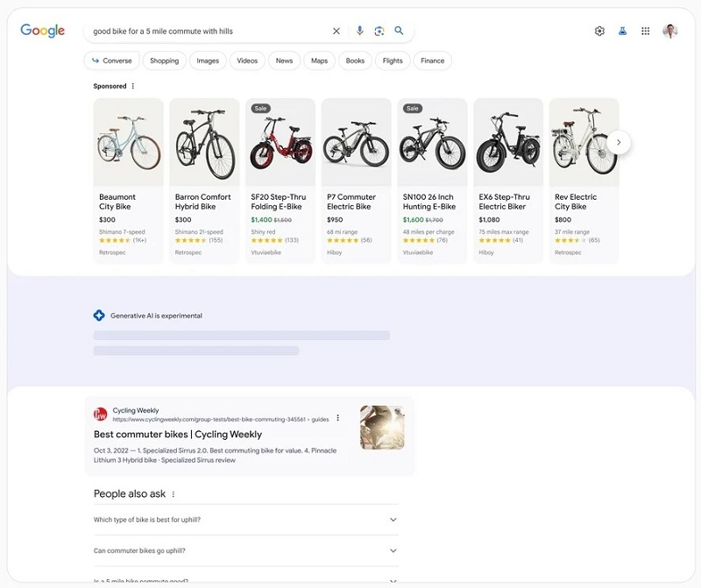Viewport: 701px width, 588px height.
Task: Open the Converse mode chip
Action: pos(111,60)
